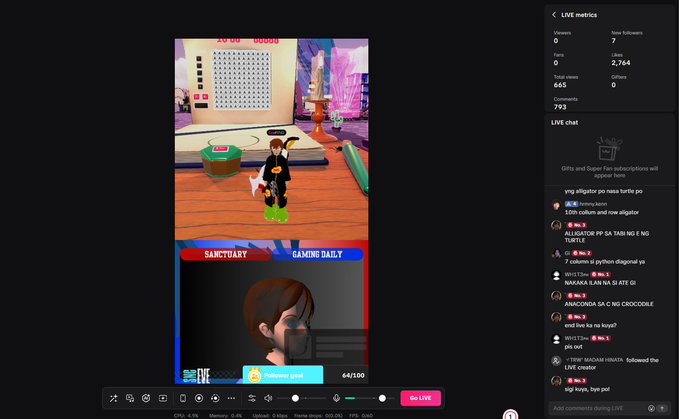Select comment "ANACONDA SA C NG CROCODILE"
This screenshot has height=419, width=679.
tap(609, 304)
